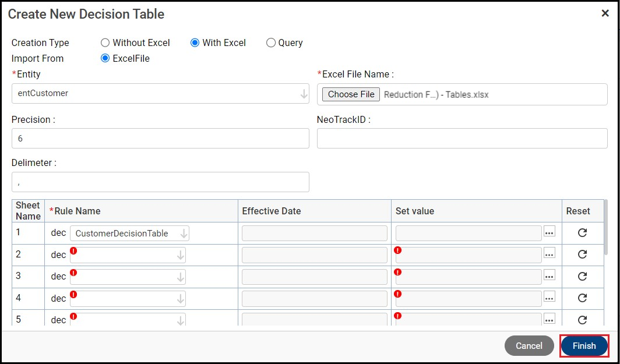Select the Without Excel radio option
Screen dimensions: 620x364
[105, 43]
